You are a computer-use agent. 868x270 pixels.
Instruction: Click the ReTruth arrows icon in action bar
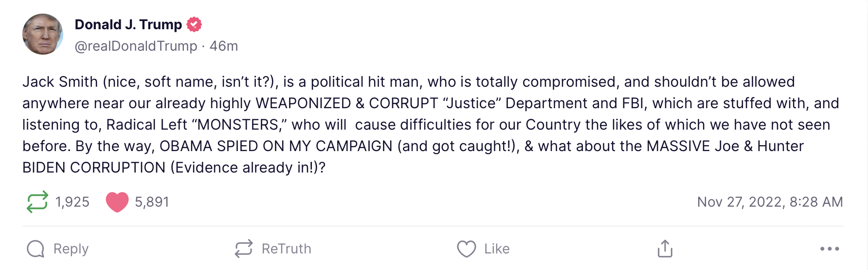tap(244, 249)
